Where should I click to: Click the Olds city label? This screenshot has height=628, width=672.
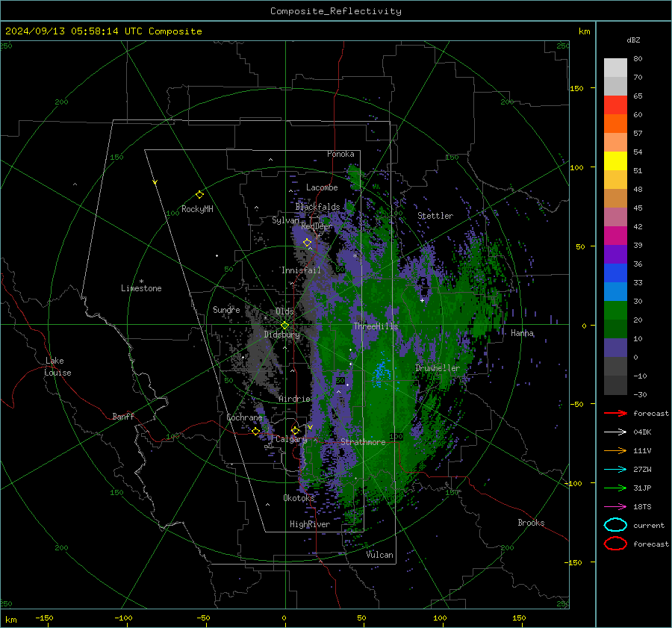(x=284, y=311)
